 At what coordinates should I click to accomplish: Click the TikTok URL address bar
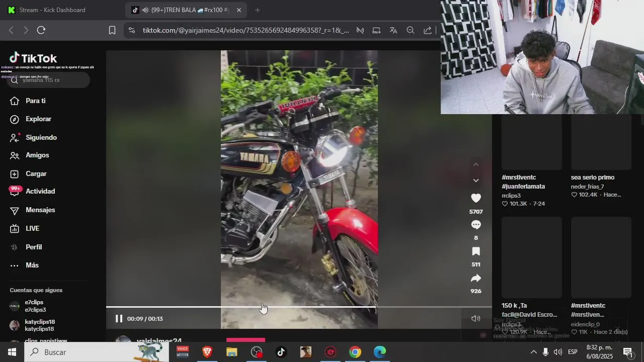pos(246,30)
